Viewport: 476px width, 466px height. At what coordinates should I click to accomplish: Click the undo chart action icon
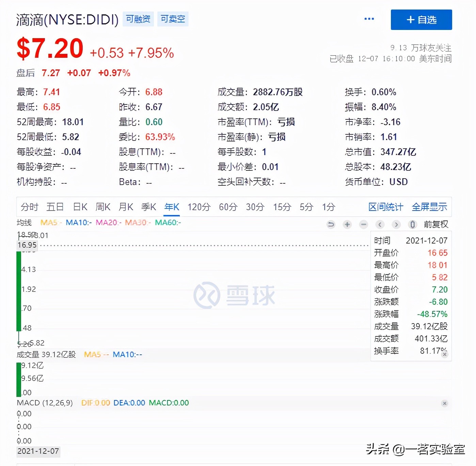331,224
